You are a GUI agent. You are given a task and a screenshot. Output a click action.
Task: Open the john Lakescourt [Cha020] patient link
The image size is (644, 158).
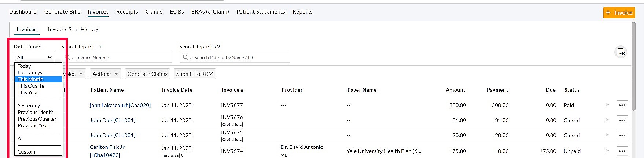(120, 106)
